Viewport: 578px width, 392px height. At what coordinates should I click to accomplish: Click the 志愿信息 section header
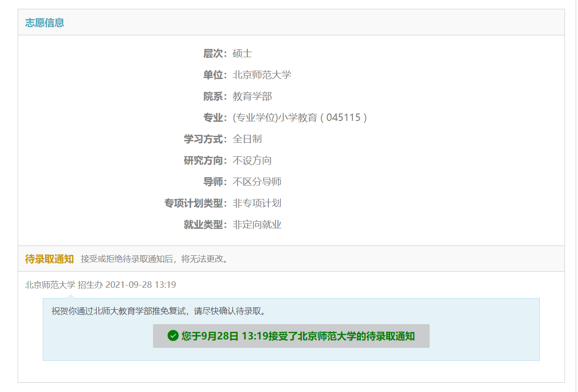pyautogui.click(x=45, y=23)
